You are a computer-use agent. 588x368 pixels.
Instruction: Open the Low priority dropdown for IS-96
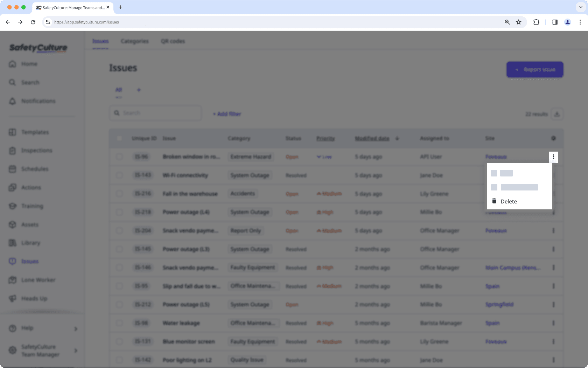point(324,157)
